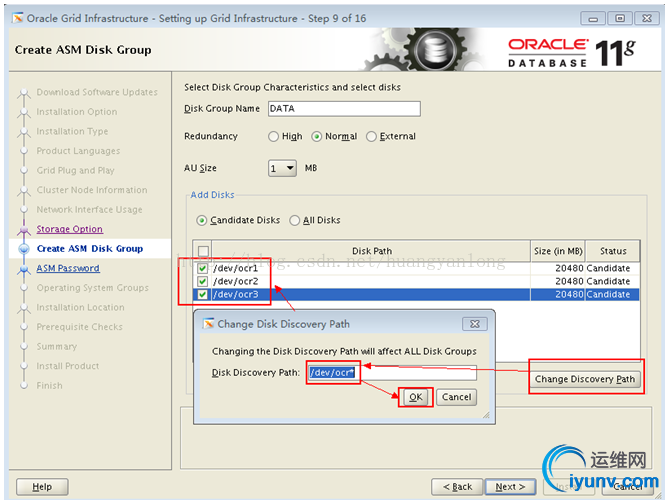
Task: Minimize the Oracle Grid Infrastructure window
Action: tap(593, 19)
